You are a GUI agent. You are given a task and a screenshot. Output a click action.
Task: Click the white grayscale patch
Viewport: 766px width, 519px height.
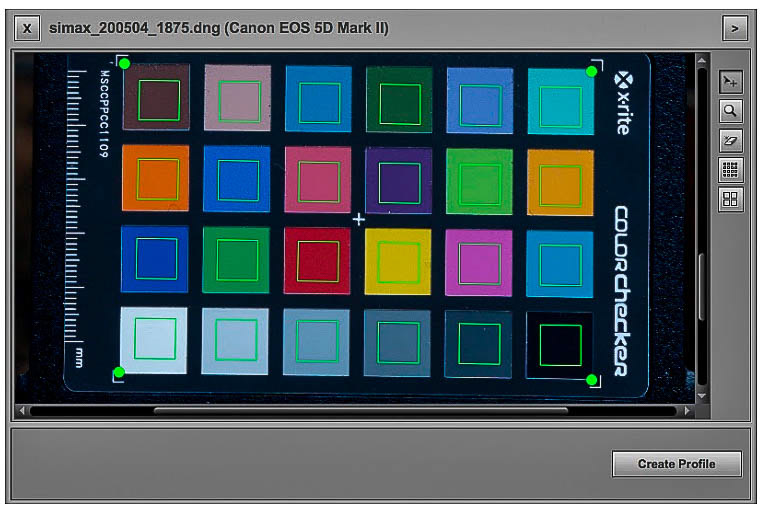[x=154, y=340]
